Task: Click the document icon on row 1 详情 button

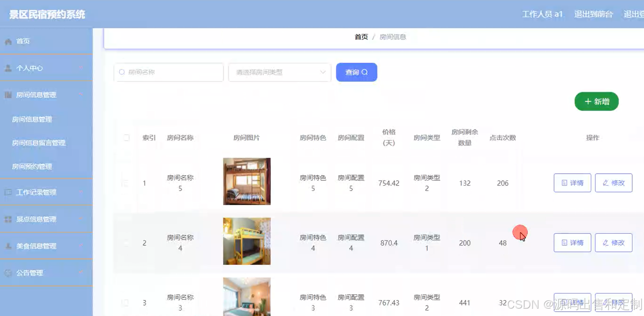Action: [564, 183]
